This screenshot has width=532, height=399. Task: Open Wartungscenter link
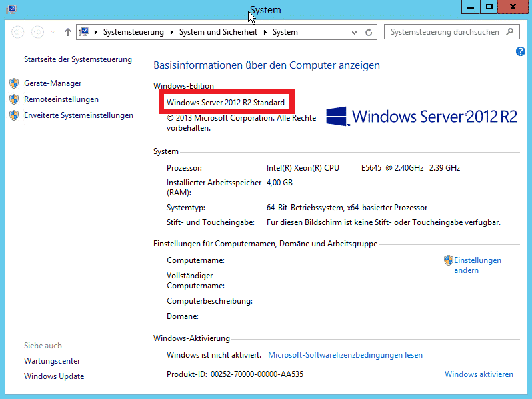click(52, 360)
